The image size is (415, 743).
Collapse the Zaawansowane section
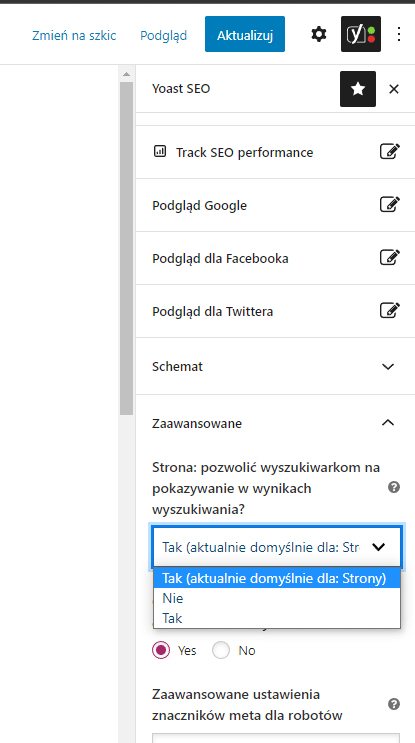tap(275, 423)
